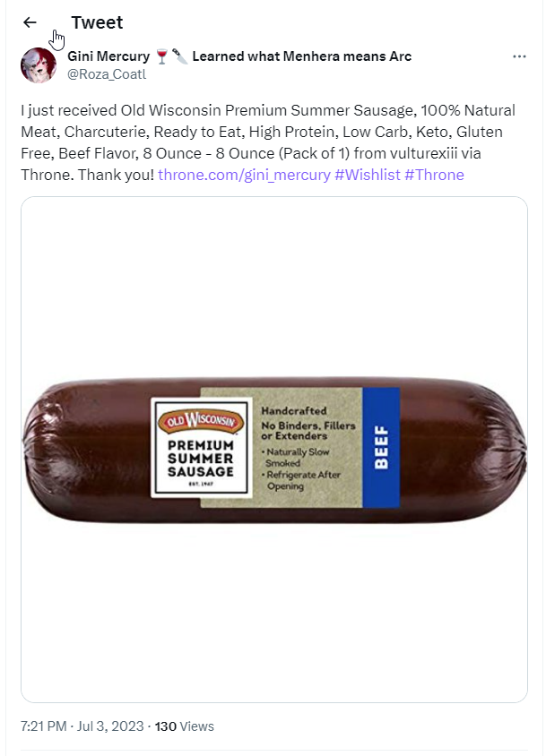The width and height of the screenshot is (546, 756).
Task: View the 130 Views count
Action: click(185, 726)
